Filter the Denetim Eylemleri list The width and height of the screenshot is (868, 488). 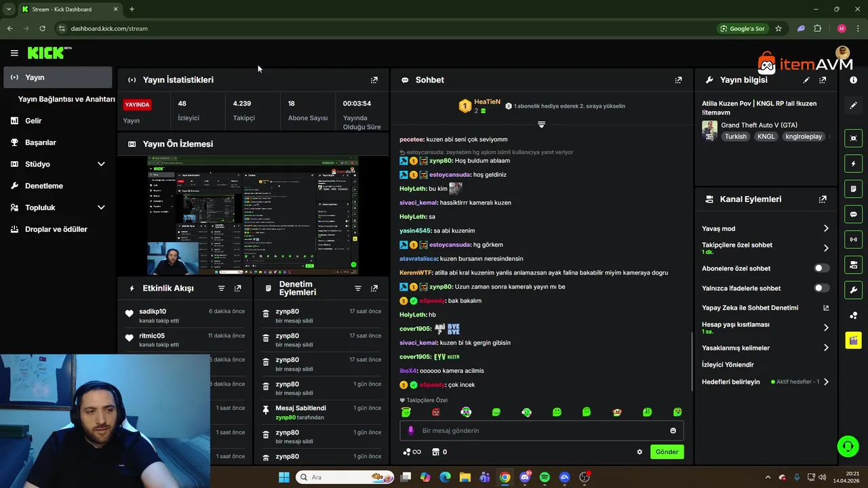click(x=358, y=288)
